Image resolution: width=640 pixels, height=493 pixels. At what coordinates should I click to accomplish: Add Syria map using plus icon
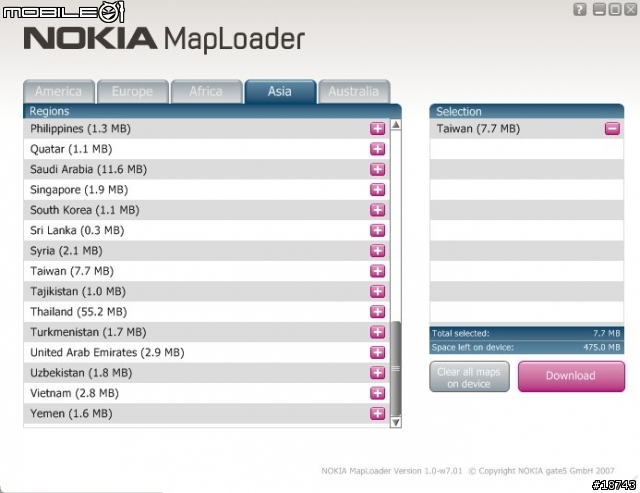coord(378,251)
